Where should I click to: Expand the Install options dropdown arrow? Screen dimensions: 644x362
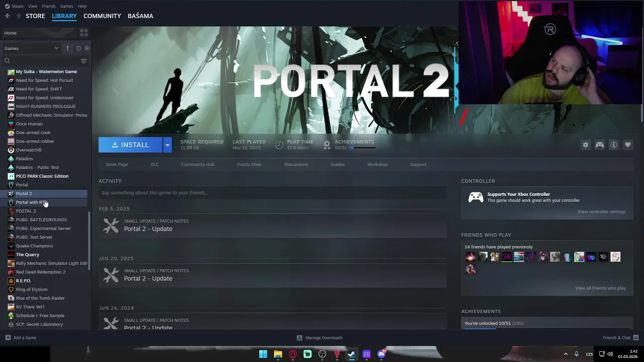pyautogui.click(x=167, y=145)
